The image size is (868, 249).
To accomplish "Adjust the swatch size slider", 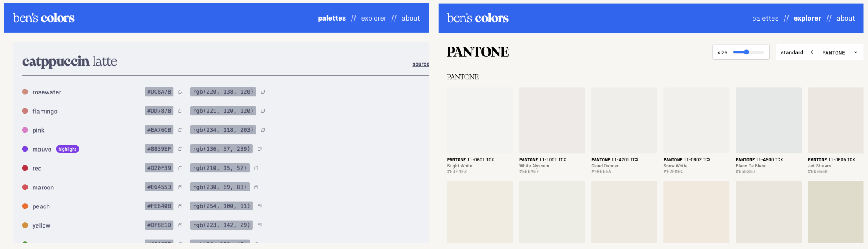I will pyautogui.click(x=747, y=52).
